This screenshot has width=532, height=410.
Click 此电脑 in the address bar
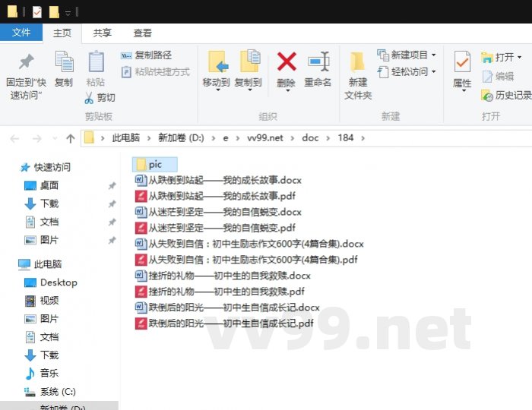pos(126,138)
